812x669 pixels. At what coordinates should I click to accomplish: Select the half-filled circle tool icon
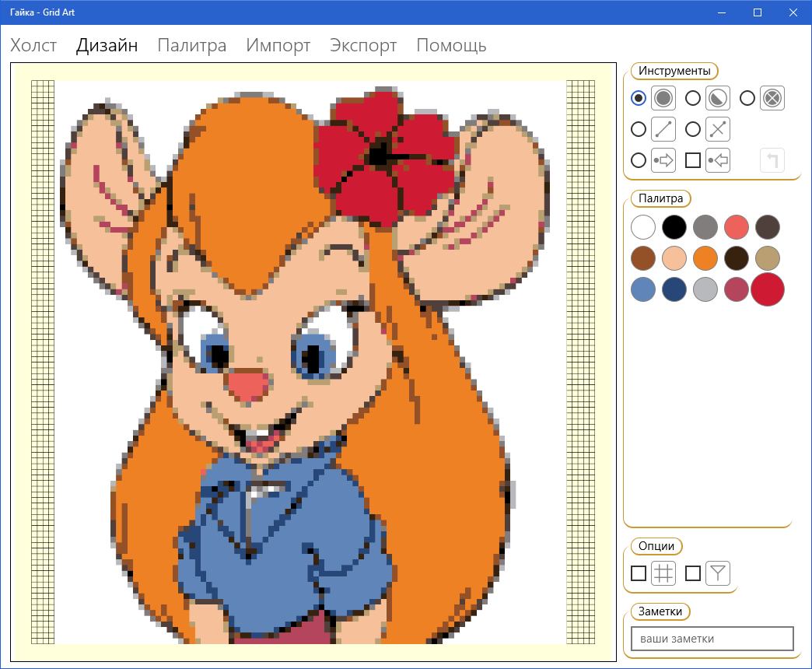coord(718,98)
